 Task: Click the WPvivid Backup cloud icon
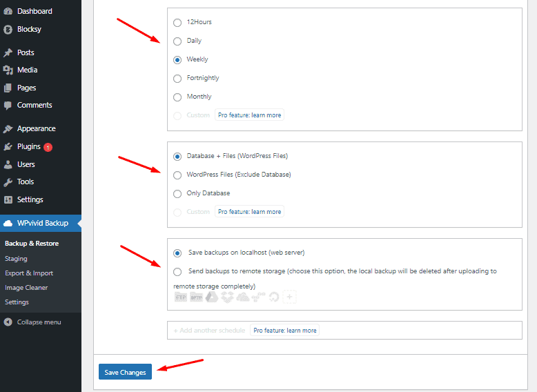point(8,224)
